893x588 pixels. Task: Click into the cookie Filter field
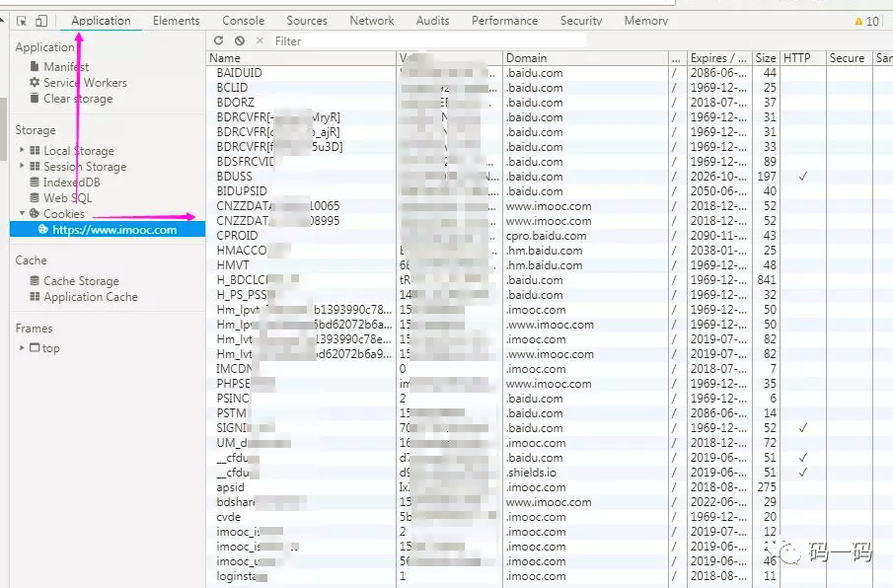click(429, 41)
